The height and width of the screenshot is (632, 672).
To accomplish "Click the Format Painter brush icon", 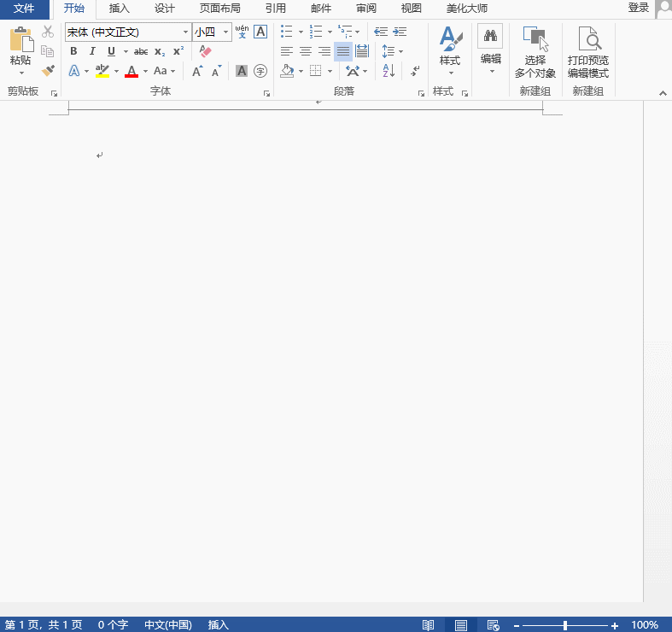I will point(48,71).
